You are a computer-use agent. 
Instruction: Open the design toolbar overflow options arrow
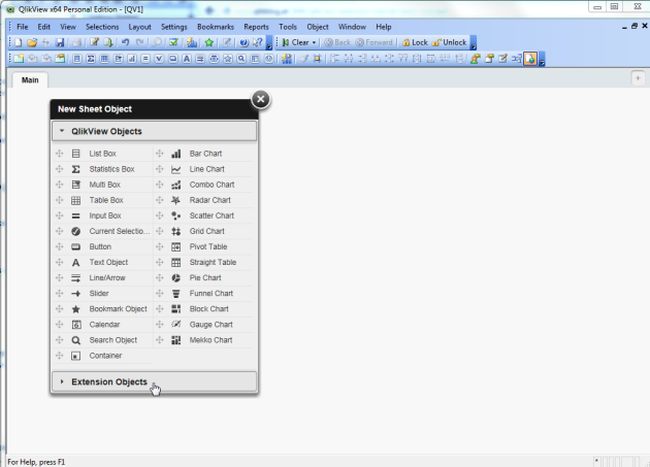(542, 59)
